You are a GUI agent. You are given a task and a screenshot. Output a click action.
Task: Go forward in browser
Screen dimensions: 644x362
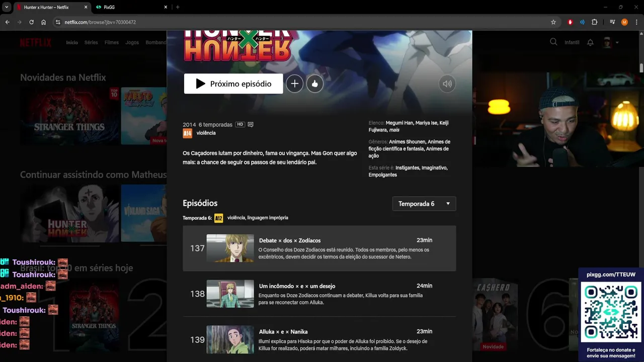pos(19,22)
